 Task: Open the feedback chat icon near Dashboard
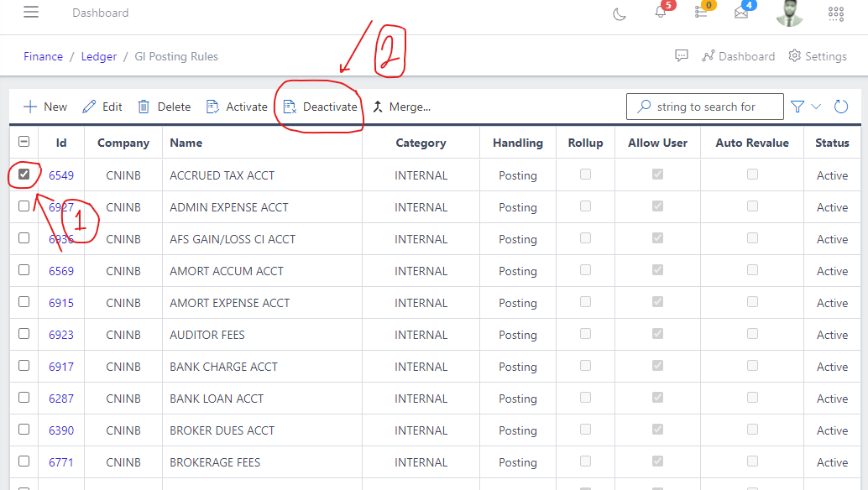[682, 56]
